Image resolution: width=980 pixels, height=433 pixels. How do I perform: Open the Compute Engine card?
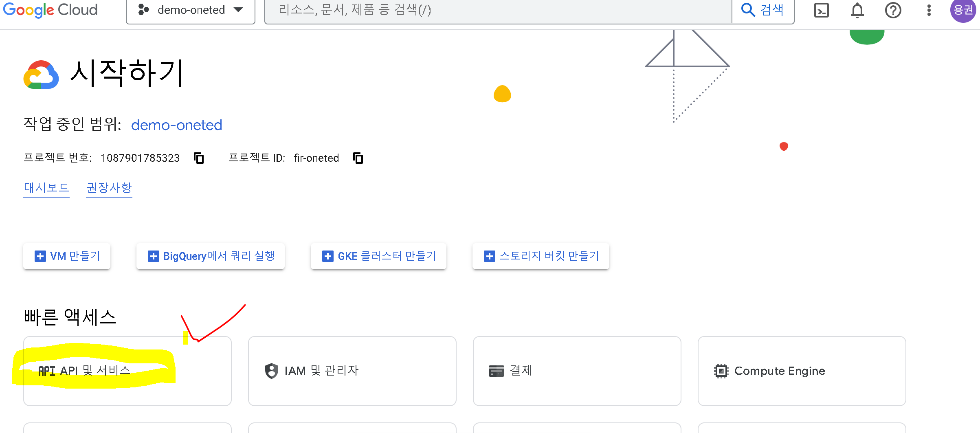click(802, 371)
